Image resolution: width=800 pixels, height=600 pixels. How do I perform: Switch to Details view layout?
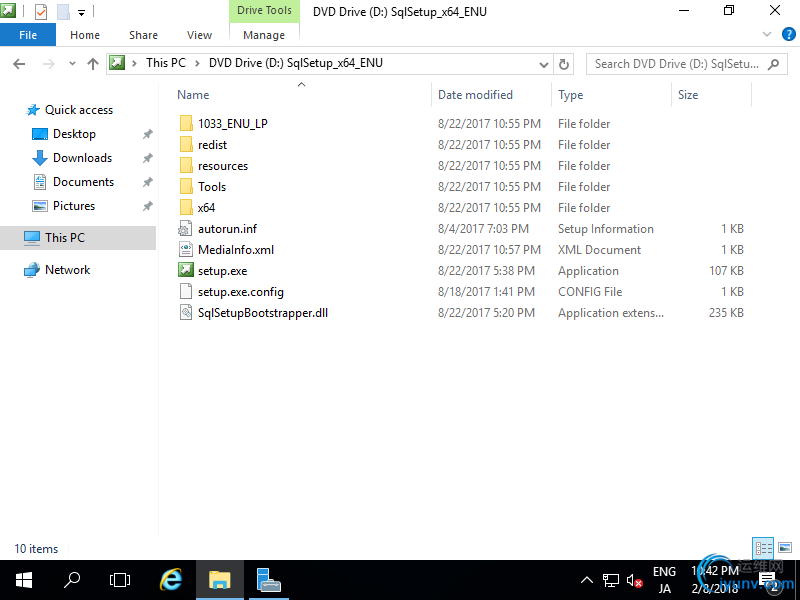pos(763,548)
